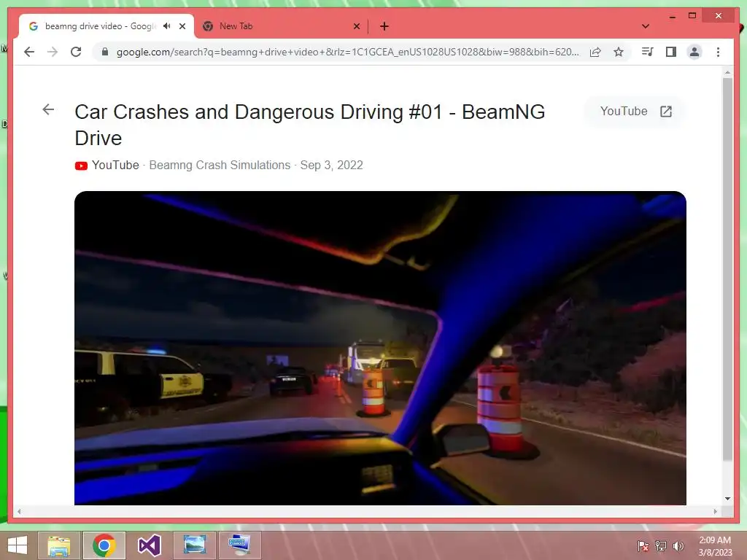
Task: Open the picture viewer taskbar icon
Action: pos(194,545)
